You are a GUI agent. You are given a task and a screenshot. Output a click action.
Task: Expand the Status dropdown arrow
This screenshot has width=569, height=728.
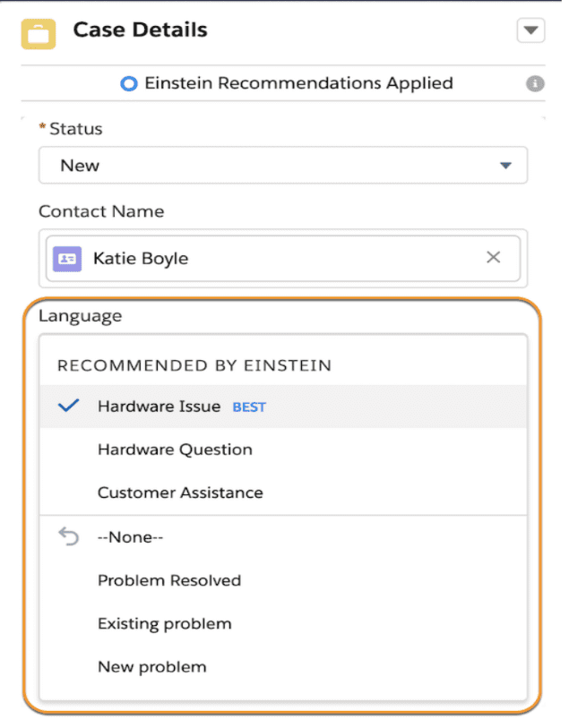point(504,166)
